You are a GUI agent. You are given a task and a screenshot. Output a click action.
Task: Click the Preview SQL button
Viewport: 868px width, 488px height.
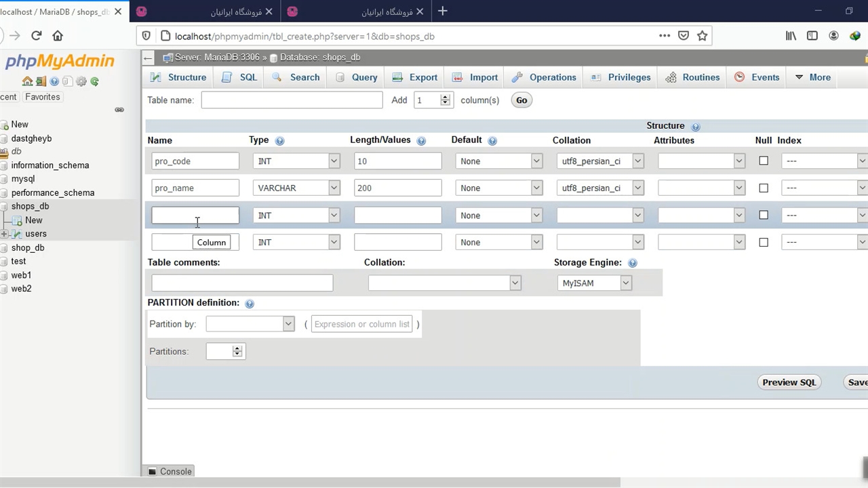(789, 382)
